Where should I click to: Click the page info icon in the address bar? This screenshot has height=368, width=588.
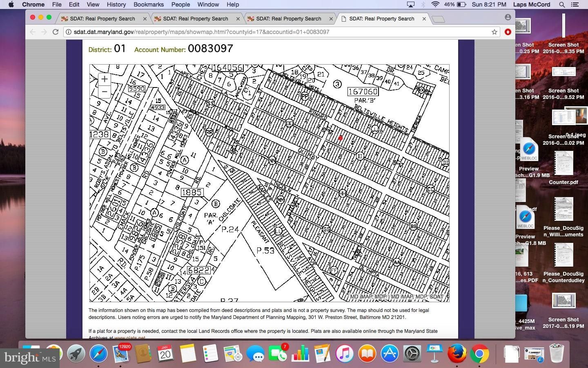(x=68, y=31)
